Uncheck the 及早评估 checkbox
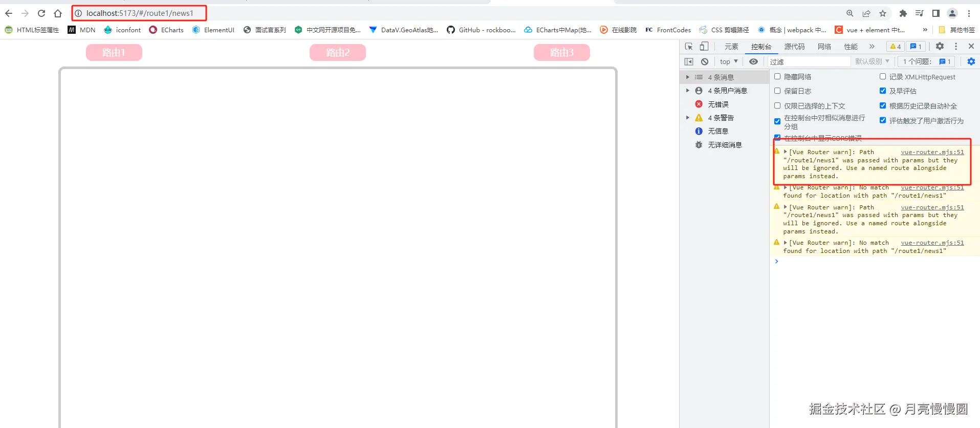 pos(883,91)
